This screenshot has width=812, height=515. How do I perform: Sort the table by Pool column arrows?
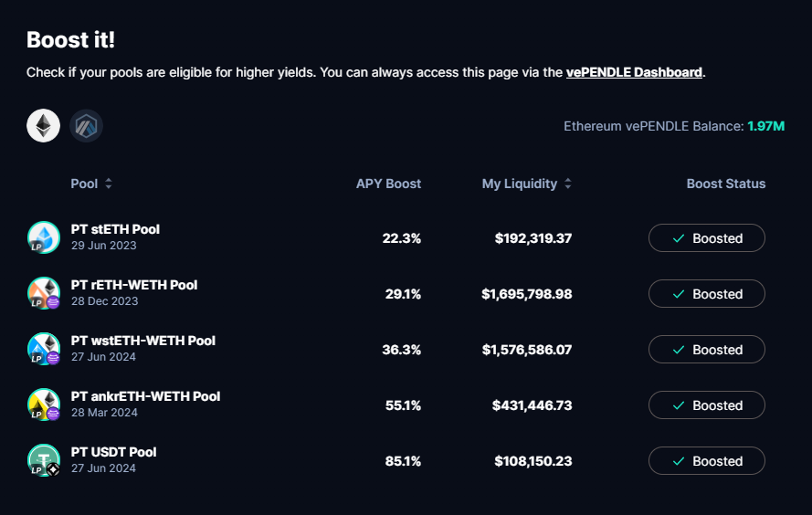pos(109,184)
